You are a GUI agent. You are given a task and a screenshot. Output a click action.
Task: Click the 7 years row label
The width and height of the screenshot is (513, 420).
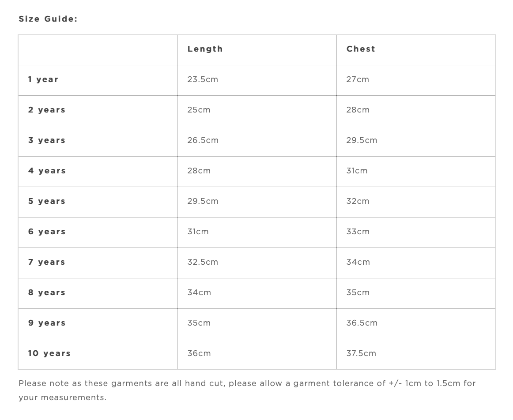click(x=47, y=262)
